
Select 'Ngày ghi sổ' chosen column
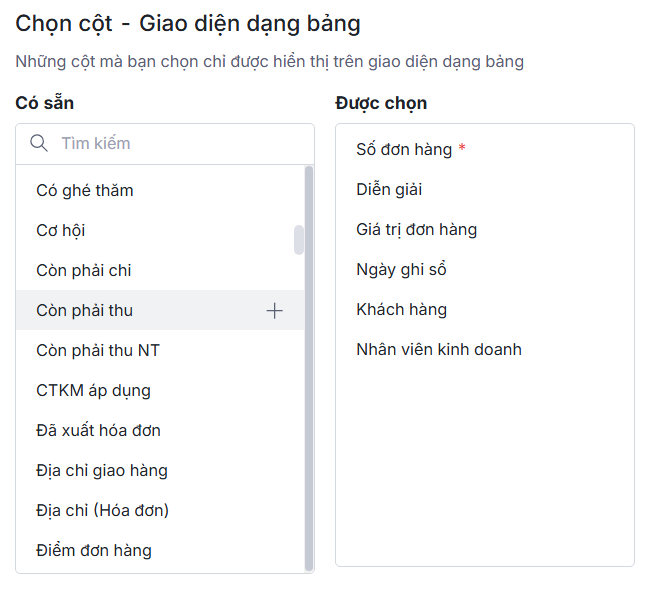click(x=401, y=269)
